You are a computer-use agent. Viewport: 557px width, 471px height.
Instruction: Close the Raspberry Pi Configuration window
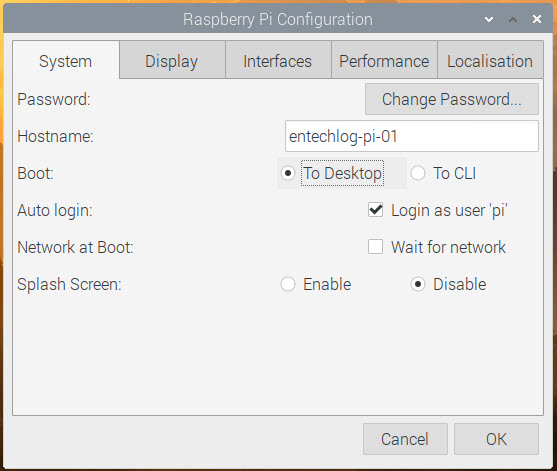click(x=537, y=19)
